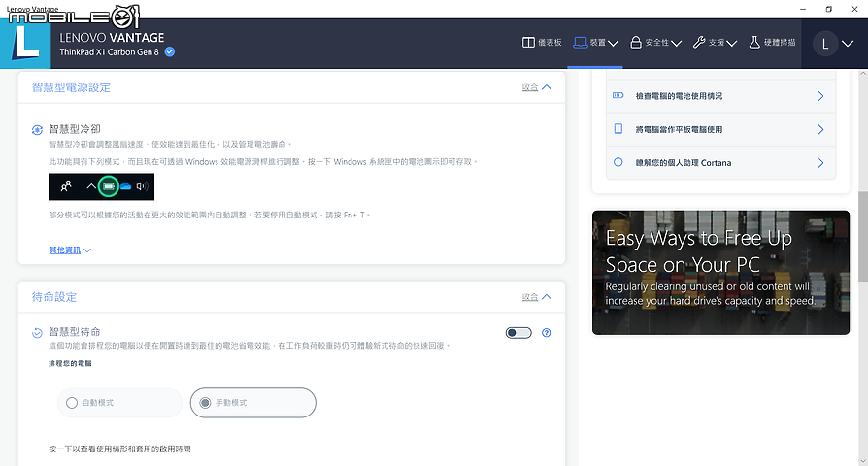Toggle the 智慧型待命 smart standby switch
The height and width of the screenshot is (466, 868).
coord(518,333)
